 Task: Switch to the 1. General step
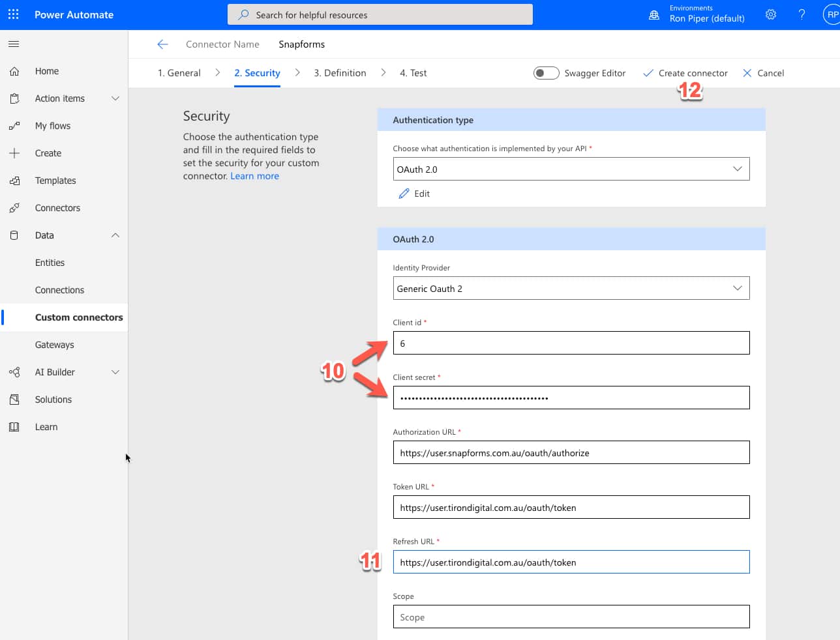[x=179, y=73]
